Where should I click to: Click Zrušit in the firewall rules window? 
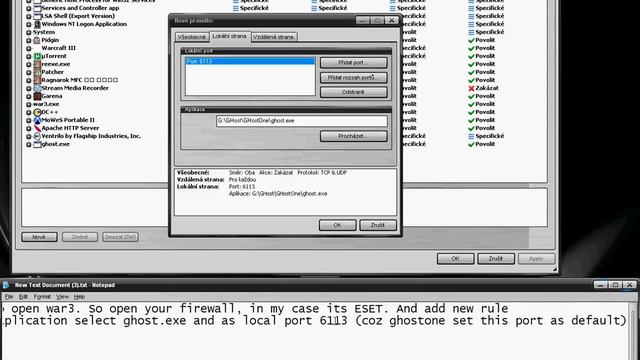coord(496,258)
